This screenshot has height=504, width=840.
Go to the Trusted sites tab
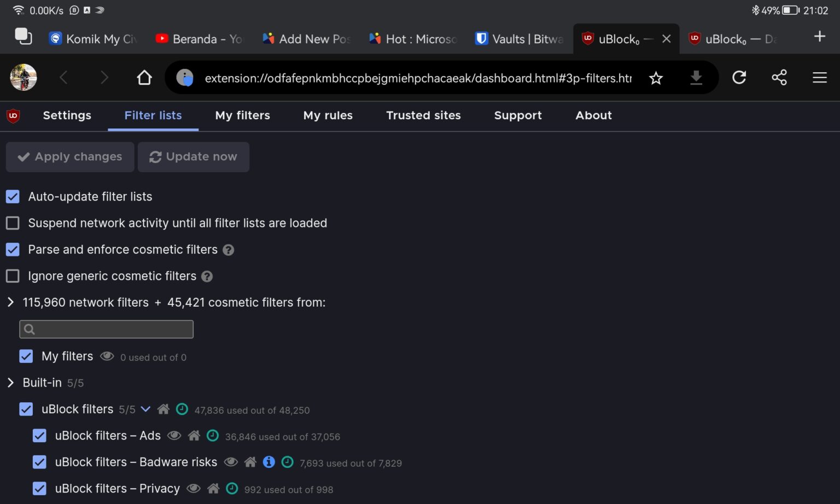click(x=423, y=115)
